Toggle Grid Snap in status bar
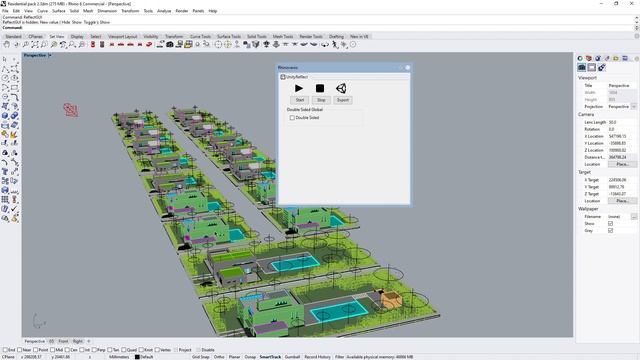This screenshot has width=640, height=360. click(x=200, y=357)
